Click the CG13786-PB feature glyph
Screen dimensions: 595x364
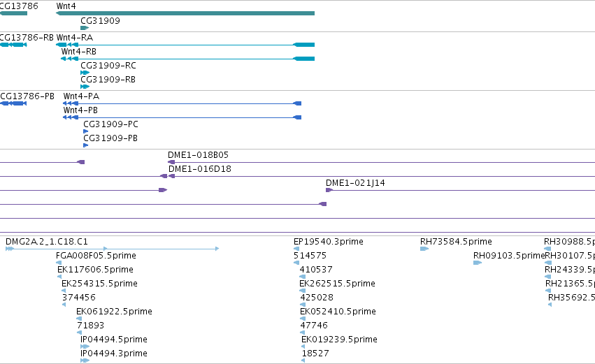point(13,103)
